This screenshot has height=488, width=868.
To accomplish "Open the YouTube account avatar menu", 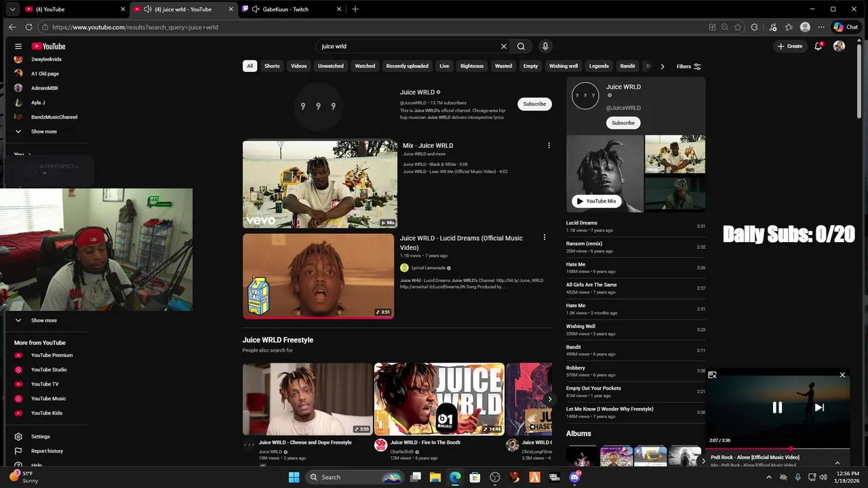I will [x=839, y=46].
